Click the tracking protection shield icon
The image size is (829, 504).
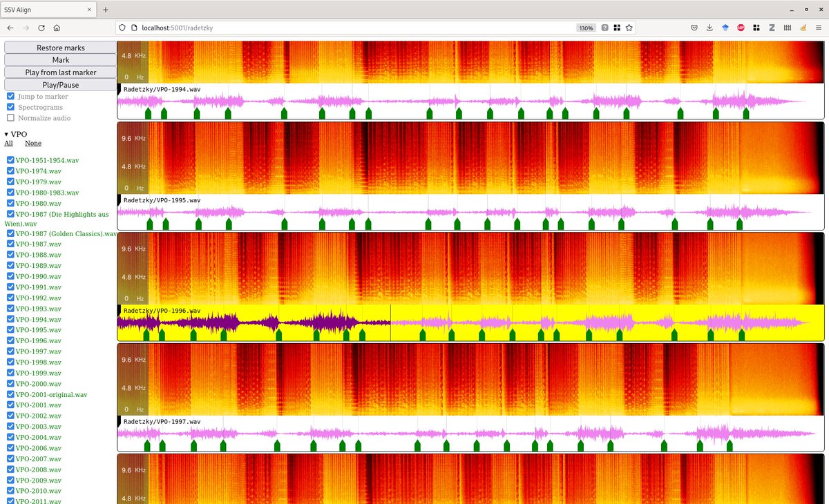tap(122, 28)
